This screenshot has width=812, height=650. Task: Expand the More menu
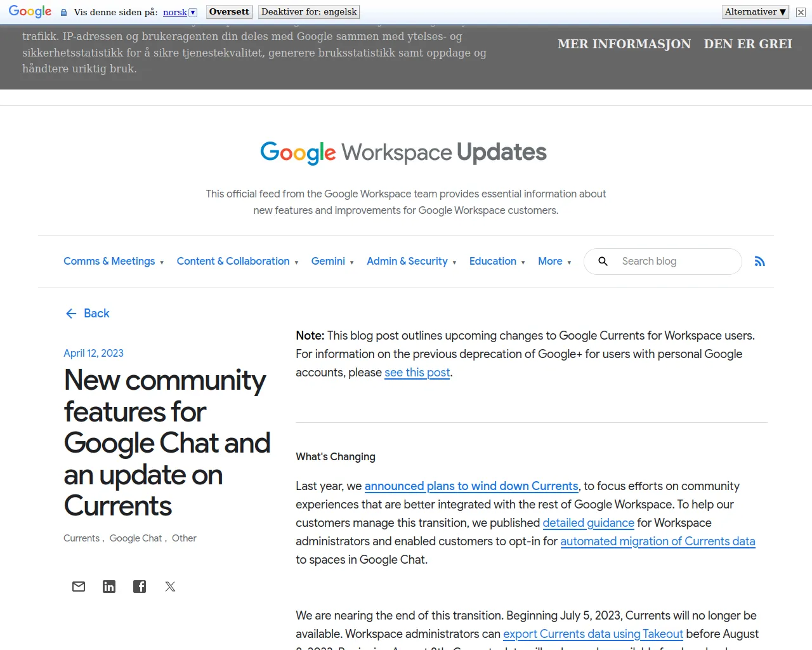click(x=554, y=262)
